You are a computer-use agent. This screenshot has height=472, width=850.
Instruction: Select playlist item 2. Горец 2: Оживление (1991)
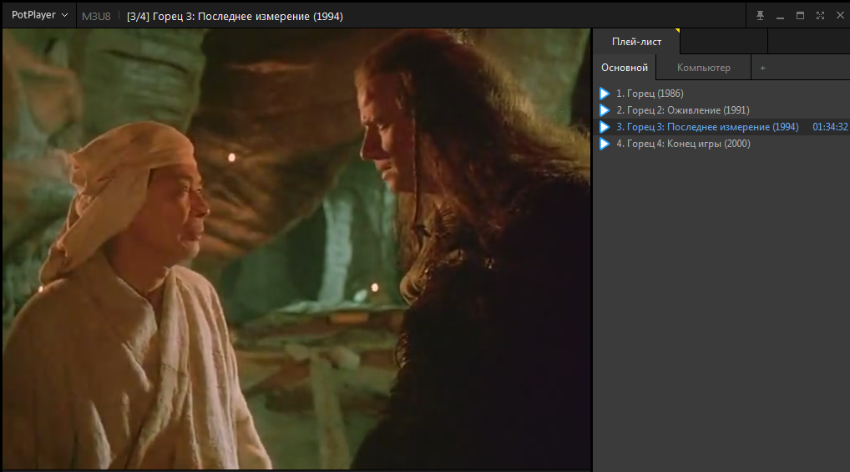point(722,111)
